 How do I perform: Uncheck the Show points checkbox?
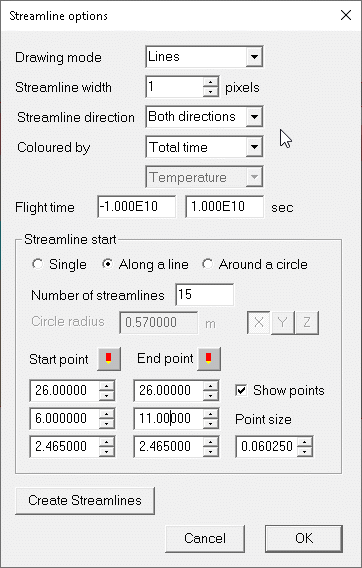pos(241,390)
